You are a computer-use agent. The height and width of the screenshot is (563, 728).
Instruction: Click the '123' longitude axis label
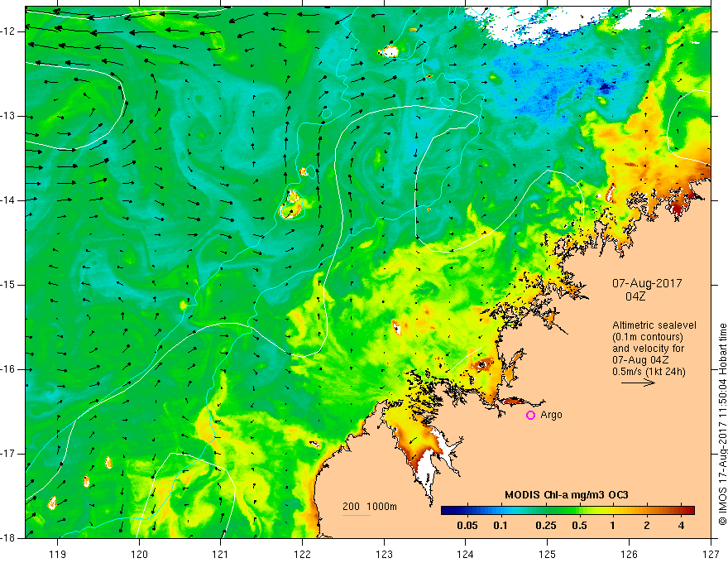(384, 554)
